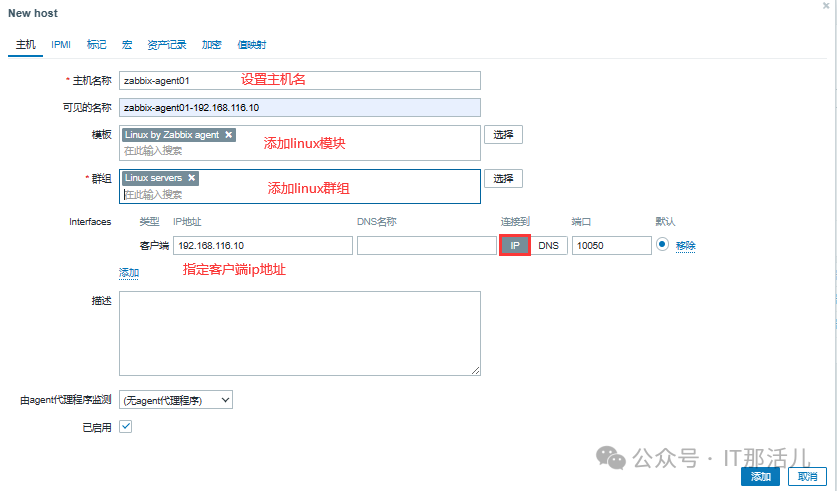
Task: Click 选择 button next to templates field
Action: [503, 135]
